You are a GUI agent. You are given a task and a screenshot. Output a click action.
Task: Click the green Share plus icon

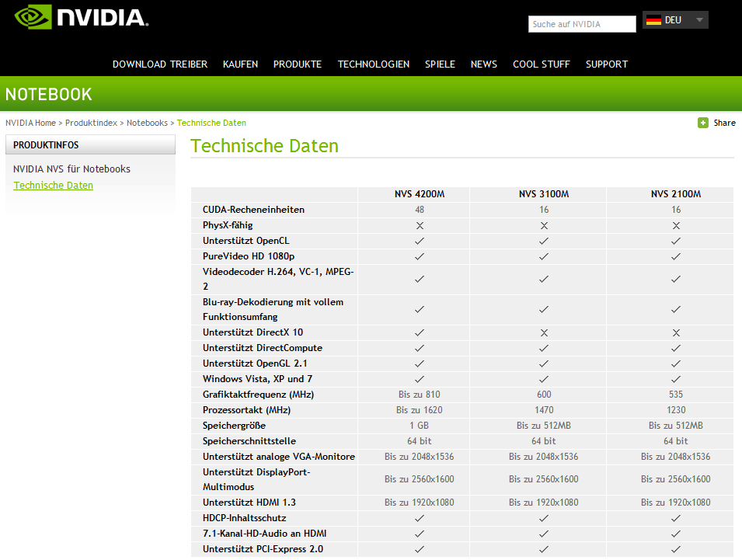click(x=702, y=123)
